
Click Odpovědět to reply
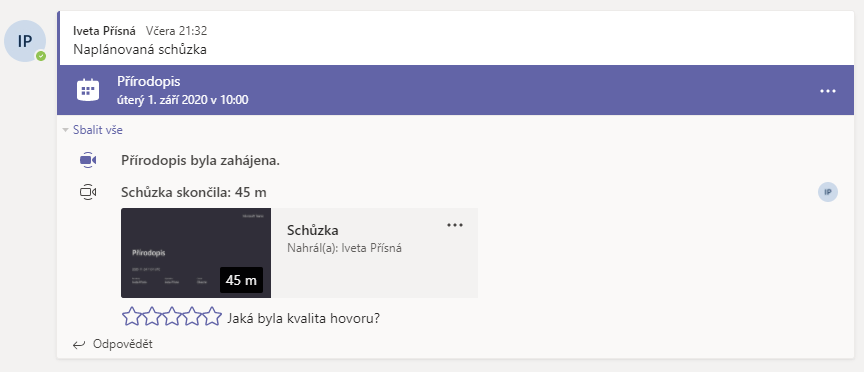click(x=122, y=344)
